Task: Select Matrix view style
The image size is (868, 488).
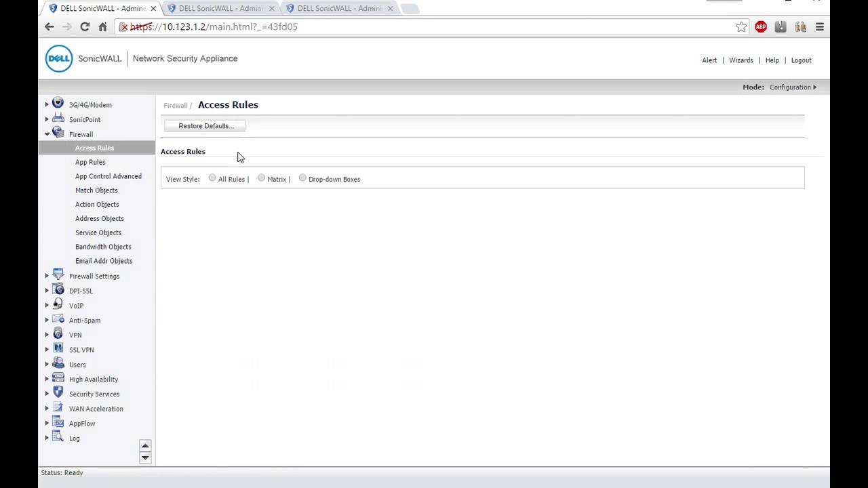Action: pyautogui.click(x=261, y=178)
